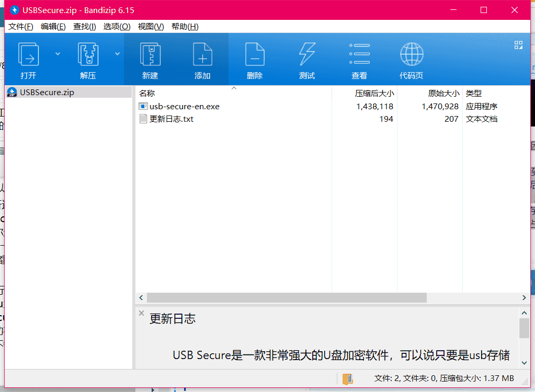This screenshot has height=392, width=535.
Task: Maximize the Bandizip window
Action: pos(483,10)
